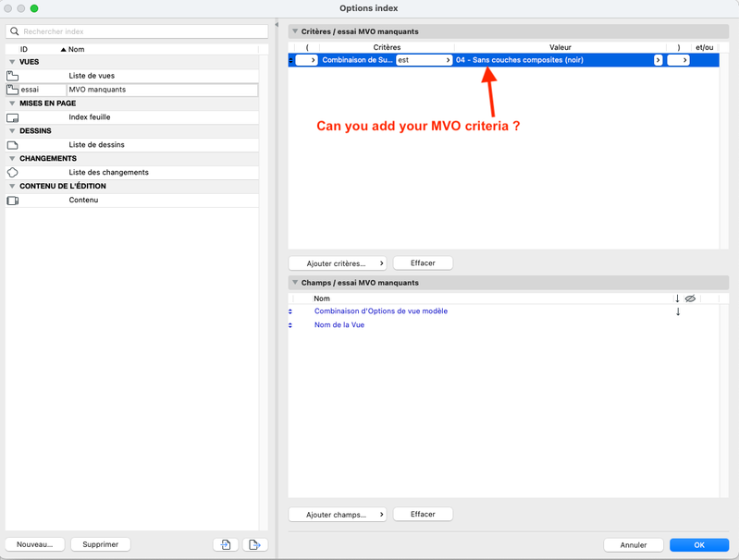Sort the list by the ID column header
This screenshot has width=739, height=560.
coord(23,50)
